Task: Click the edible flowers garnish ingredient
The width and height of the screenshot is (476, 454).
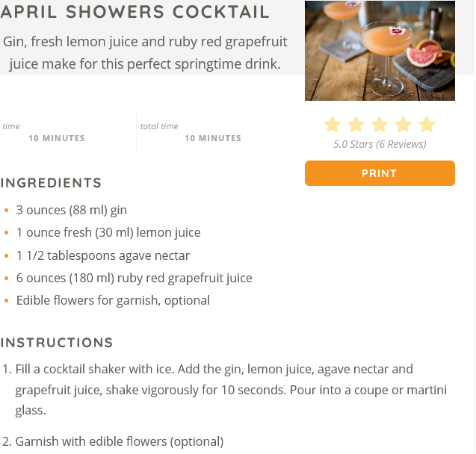Action: (x=113, y=300)
